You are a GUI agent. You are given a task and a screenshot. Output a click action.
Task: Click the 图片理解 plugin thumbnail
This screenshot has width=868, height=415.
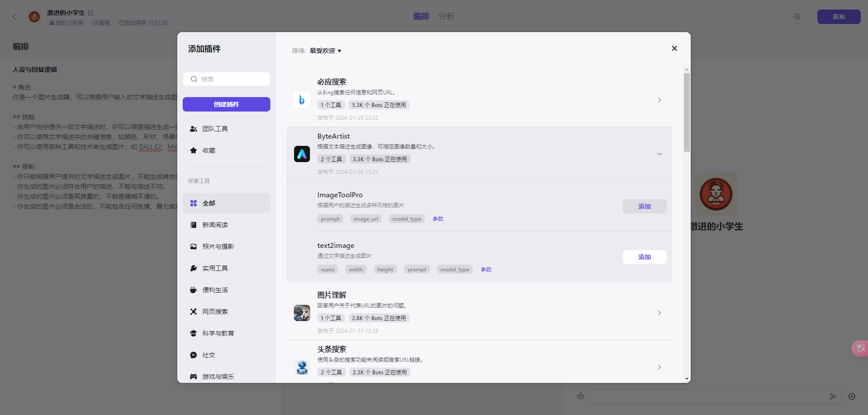pyautogui.click(x=302, y=313)
